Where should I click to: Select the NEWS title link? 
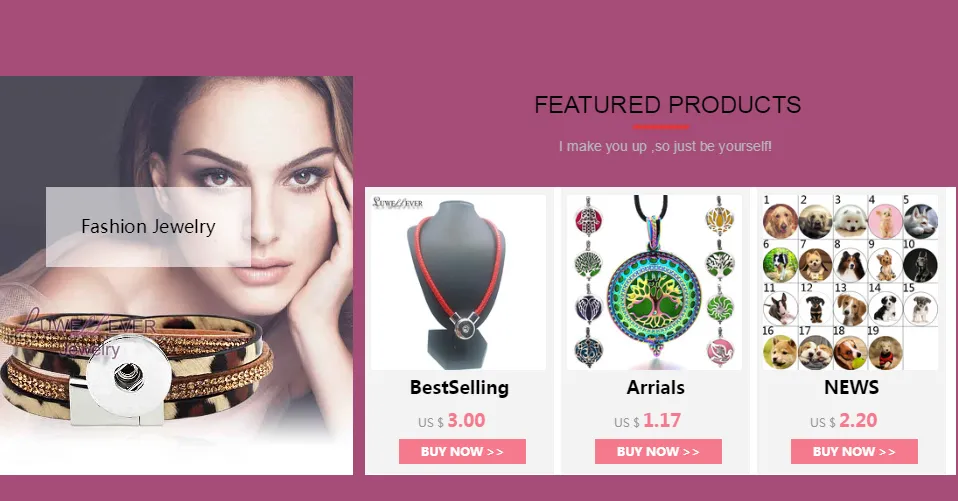[852, 387]
